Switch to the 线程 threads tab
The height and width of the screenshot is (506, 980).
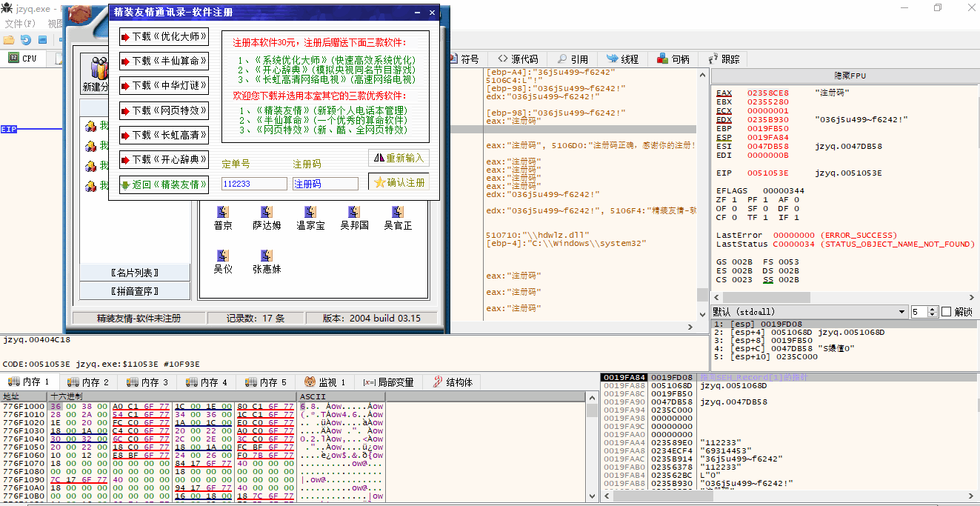click(x=623, y=59)
